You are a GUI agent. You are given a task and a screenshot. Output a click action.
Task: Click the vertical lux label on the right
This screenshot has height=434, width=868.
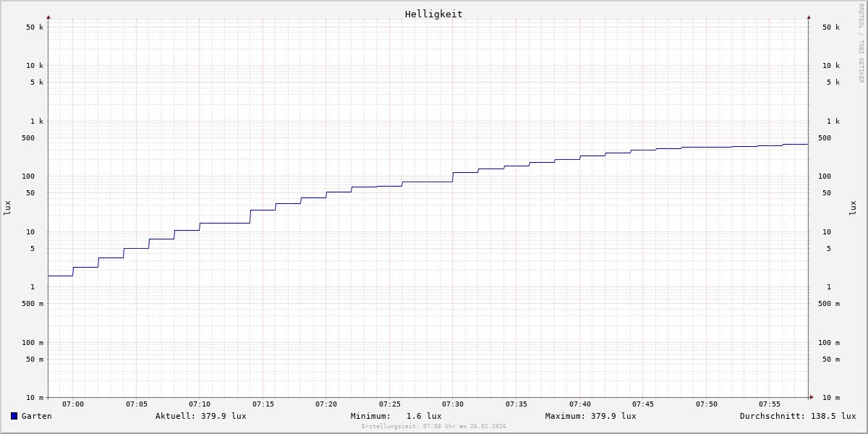[853, 208]
